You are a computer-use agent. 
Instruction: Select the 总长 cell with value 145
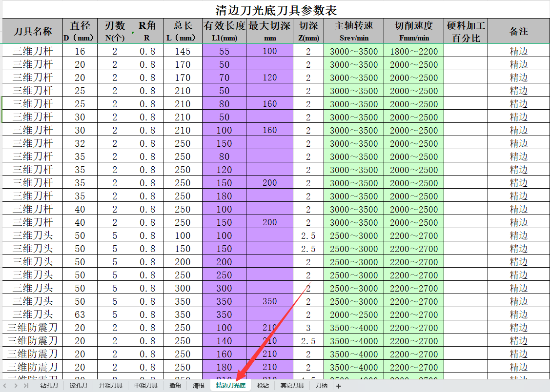click(x=183, y=51)
